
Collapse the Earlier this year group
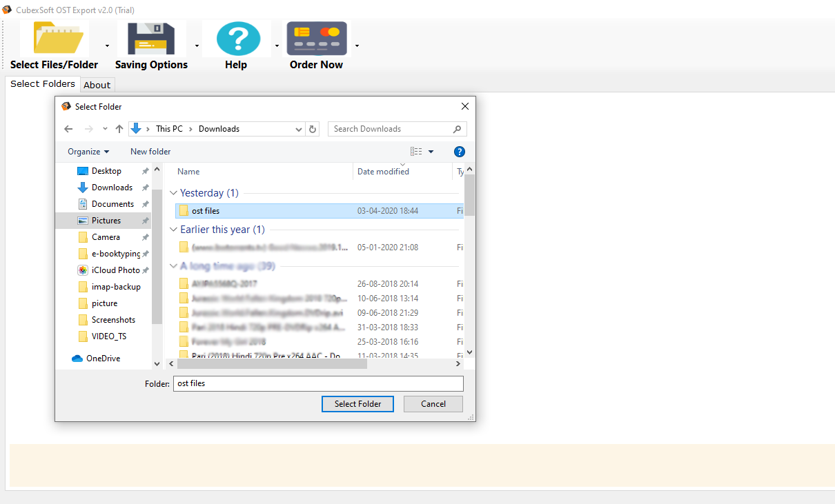point(173,230)
